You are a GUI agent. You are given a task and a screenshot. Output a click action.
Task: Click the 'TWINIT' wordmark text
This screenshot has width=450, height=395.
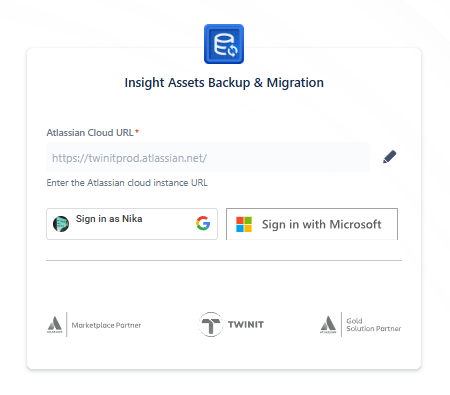click(x=246, y=324)
